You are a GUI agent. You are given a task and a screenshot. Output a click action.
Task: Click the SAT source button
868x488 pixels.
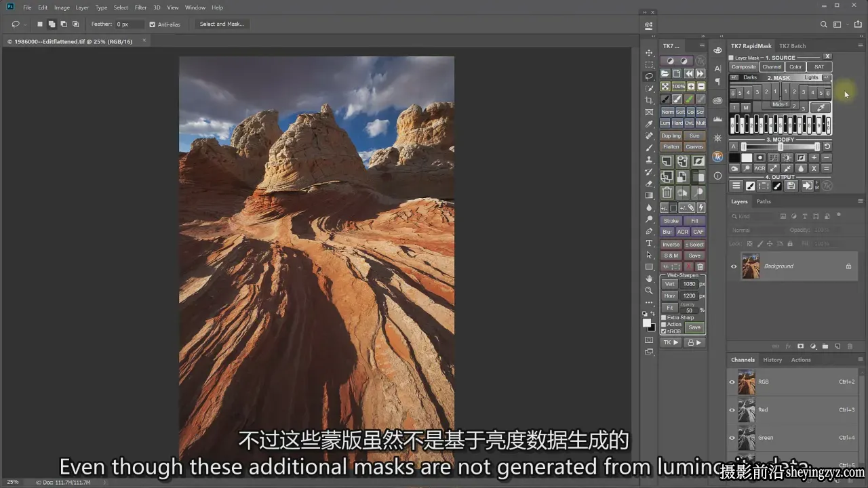pos(819,67)
